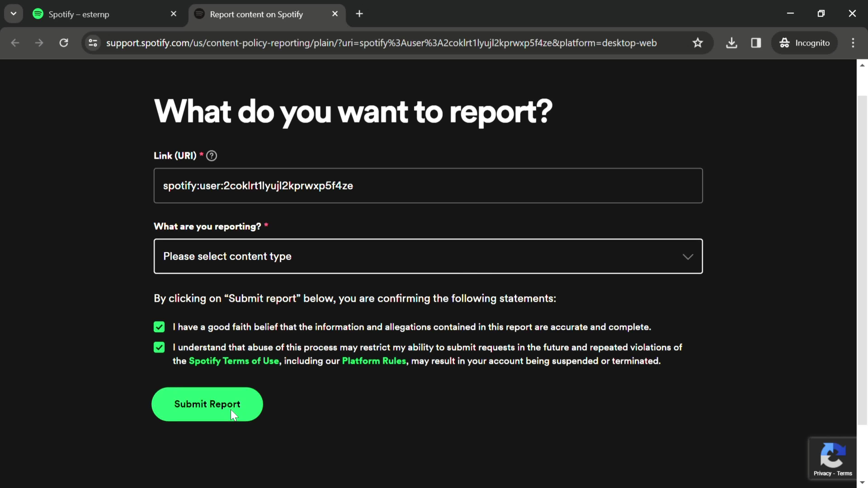
Task: Enable the terms of use agreement checkbox
Action: pos(159,347)
